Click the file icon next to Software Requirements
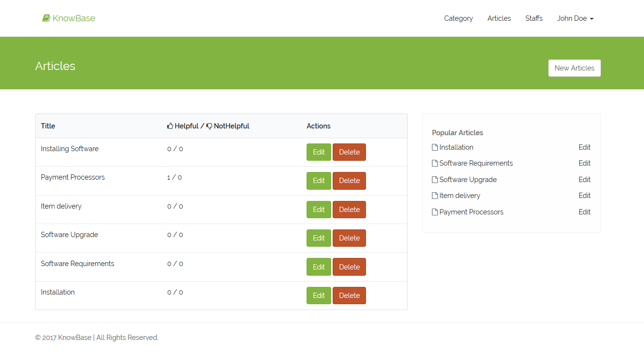Viewport: 644px width, 353px height. click(435, 163)
